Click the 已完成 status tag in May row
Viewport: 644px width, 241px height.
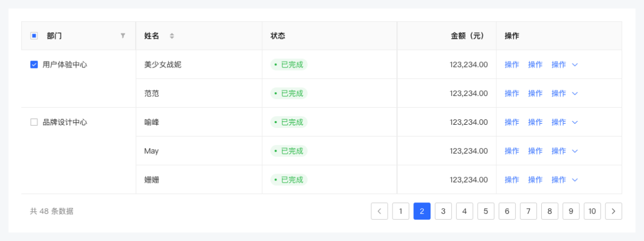289,151
